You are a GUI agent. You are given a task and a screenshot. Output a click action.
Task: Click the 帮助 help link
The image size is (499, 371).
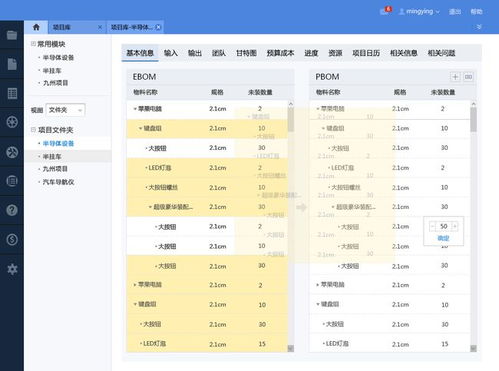[476, 12]
